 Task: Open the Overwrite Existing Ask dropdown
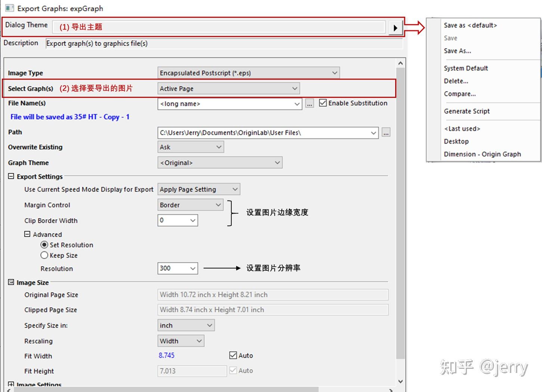click(x=191, y=147)
